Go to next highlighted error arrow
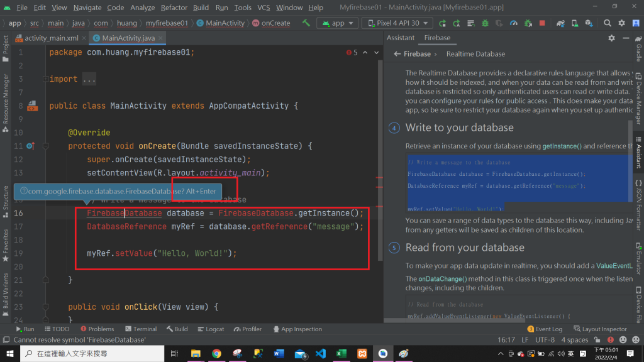 (376, 53)
